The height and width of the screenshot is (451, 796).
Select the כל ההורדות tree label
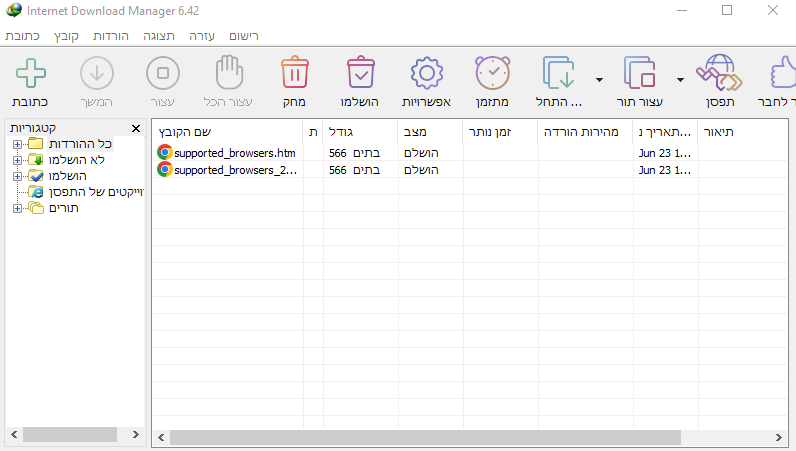click(80, 144)
